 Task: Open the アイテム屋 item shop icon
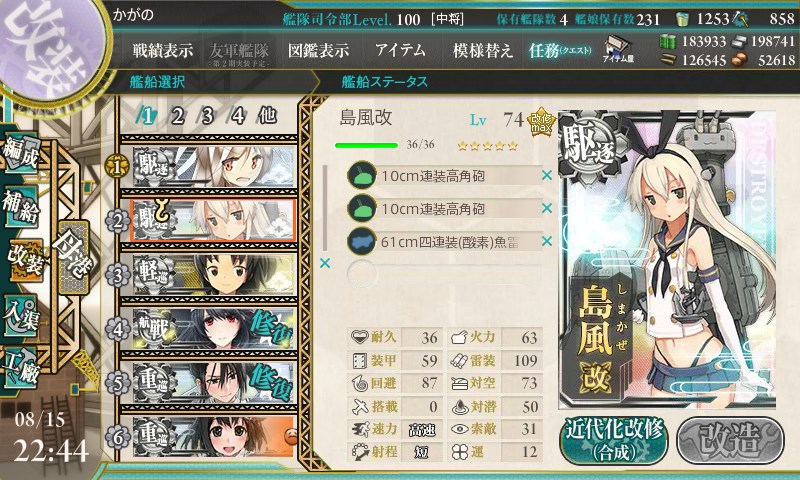click(618, 49)
